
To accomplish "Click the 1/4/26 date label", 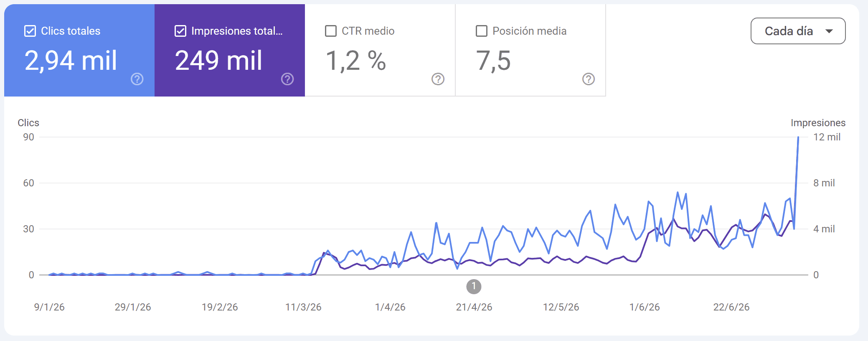I will pyautogui.click(x=390, y=307).
